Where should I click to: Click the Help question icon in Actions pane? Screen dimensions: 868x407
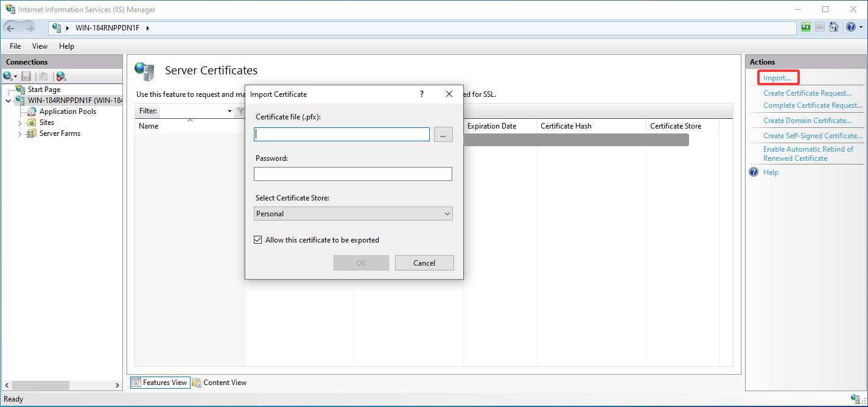coord(754,172)
